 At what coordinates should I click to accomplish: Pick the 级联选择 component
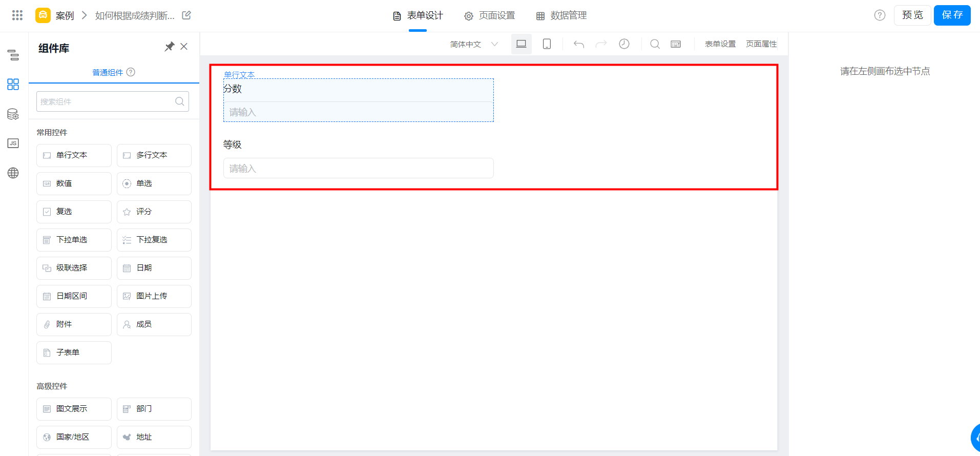74,268
